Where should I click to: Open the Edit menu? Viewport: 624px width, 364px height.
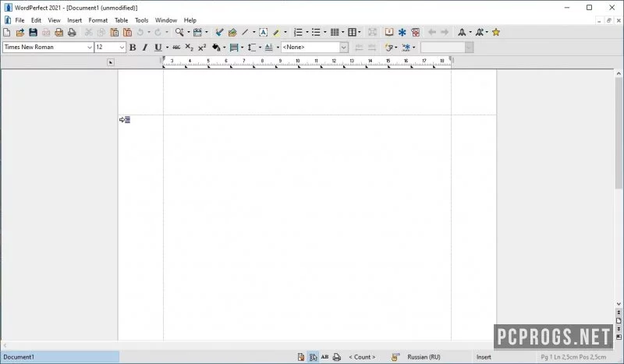(36, 20)
